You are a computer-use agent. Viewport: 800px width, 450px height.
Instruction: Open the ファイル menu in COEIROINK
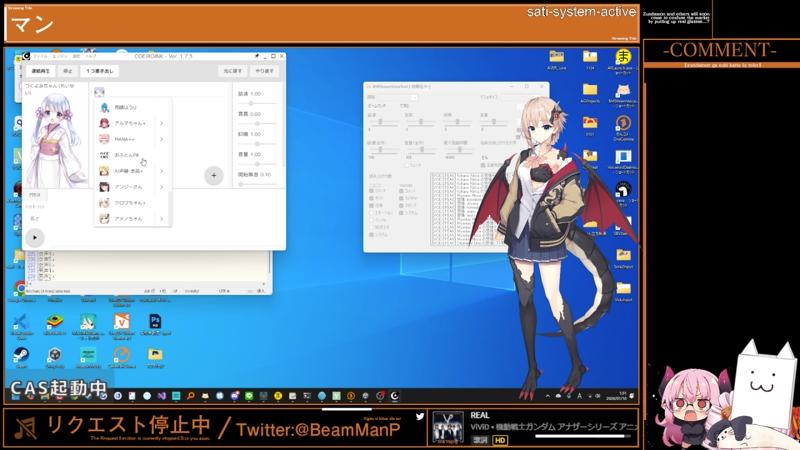point(41,56)
